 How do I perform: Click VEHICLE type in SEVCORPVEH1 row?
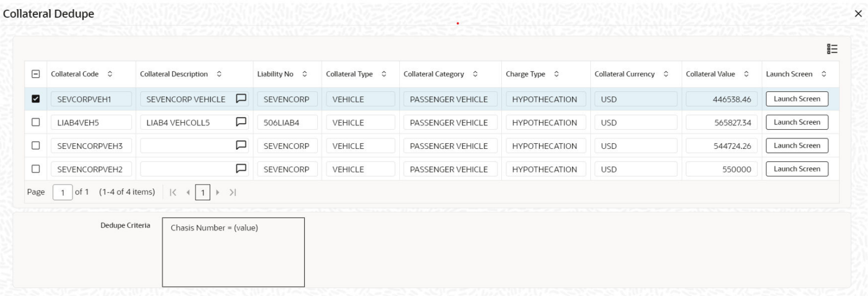(x=360, y=99)
